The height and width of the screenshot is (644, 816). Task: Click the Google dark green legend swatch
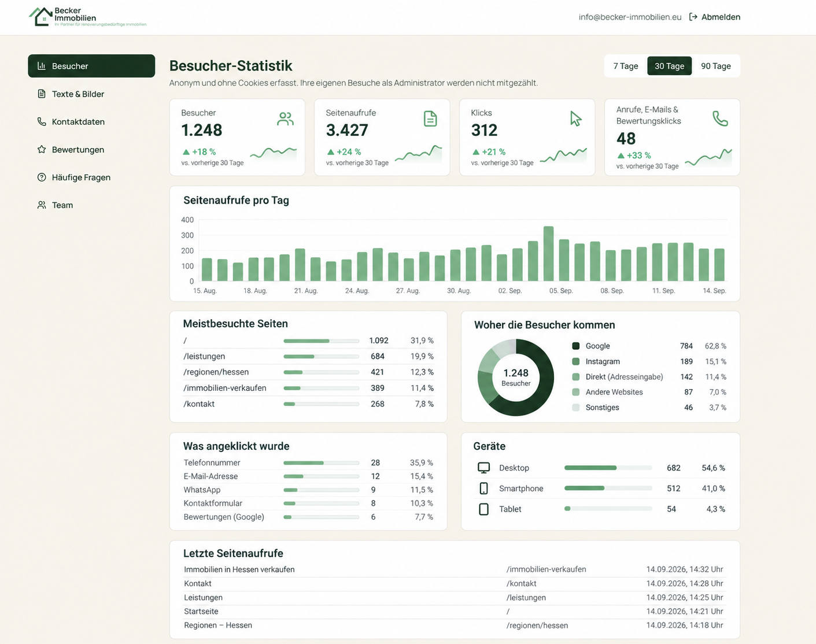coord(576,346)
